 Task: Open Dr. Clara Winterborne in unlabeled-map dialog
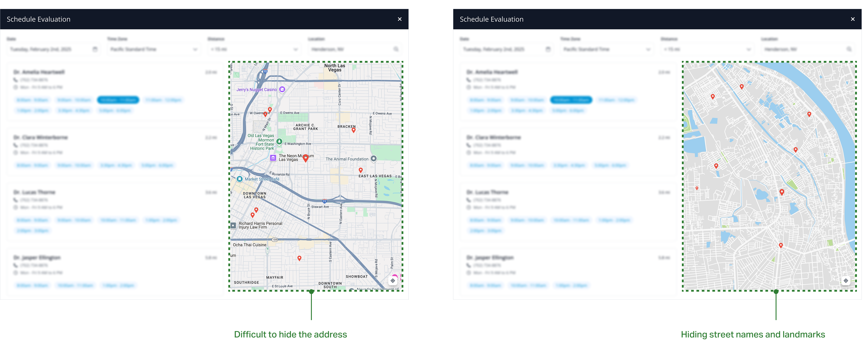[x=494, y=137]
